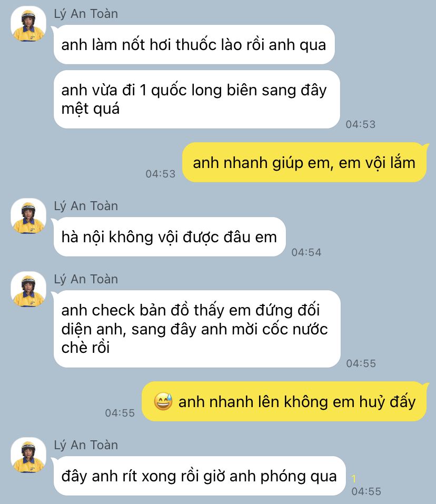This screenshot has width=436, height=504.
Task: Select the 'anh làm nốt hơi thuốc lào' bubble
Action: click(x=194, y=45)
